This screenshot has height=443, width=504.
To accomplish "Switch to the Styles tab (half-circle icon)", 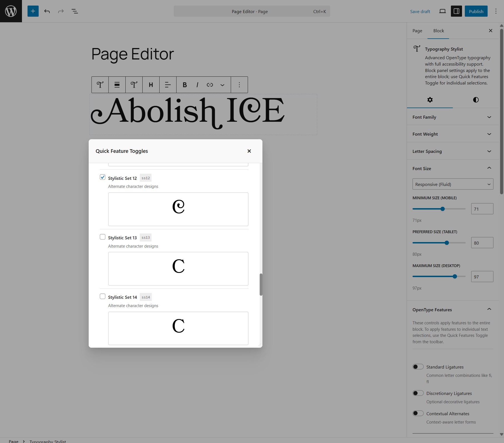I will coord(476,100).
